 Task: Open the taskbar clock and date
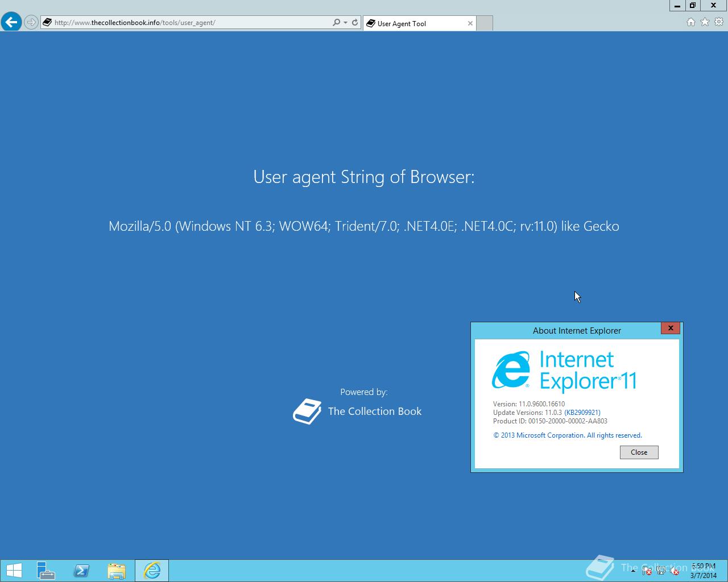pos(704,571)
